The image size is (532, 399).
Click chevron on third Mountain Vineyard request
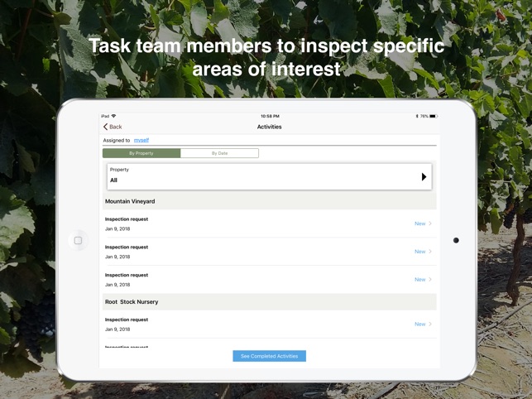point(430,279)
